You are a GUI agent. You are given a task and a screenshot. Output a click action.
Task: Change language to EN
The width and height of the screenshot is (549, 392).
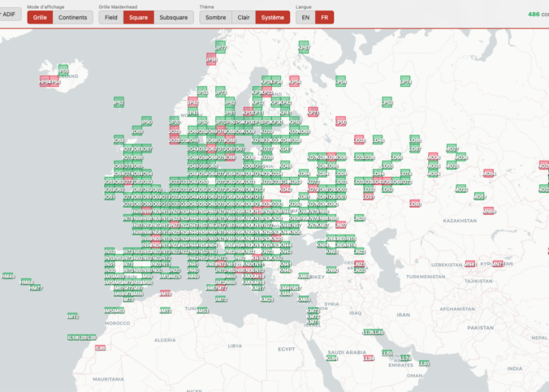305,17
